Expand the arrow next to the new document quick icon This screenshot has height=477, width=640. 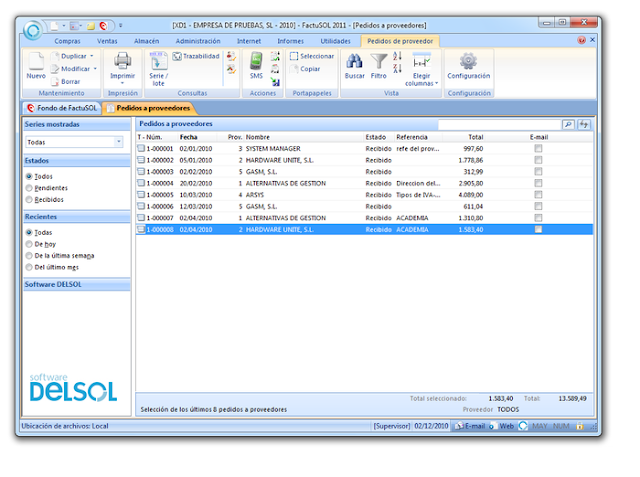tap(64, 26)
